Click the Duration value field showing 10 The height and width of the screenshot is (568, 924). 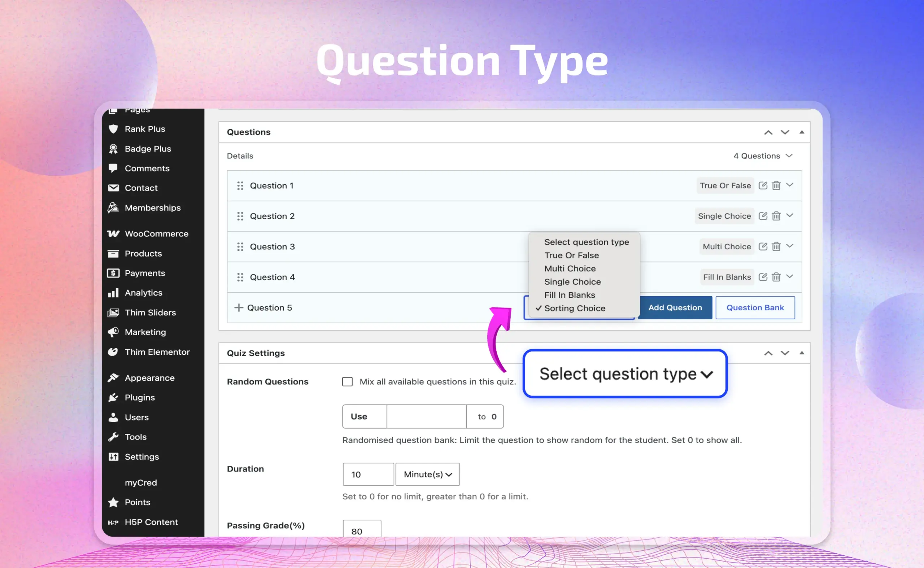click(x=368, y=475)
